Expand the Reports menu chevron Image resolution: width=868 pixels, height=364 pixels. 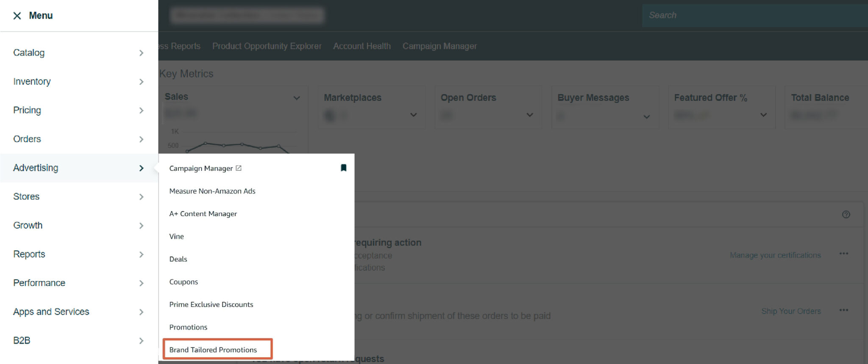141,255
